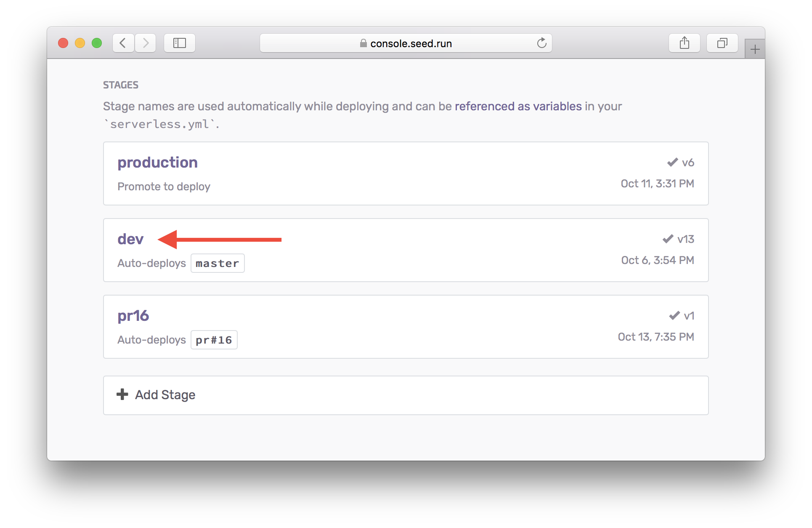Follow the referenced as variables link
The height and width of the screenshot is (528, 812).
[518, 106]
